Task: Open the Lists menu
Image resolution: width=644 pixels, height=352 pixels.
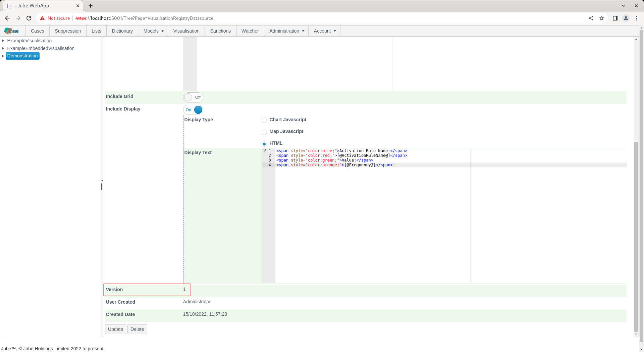Action: [96, 31]
